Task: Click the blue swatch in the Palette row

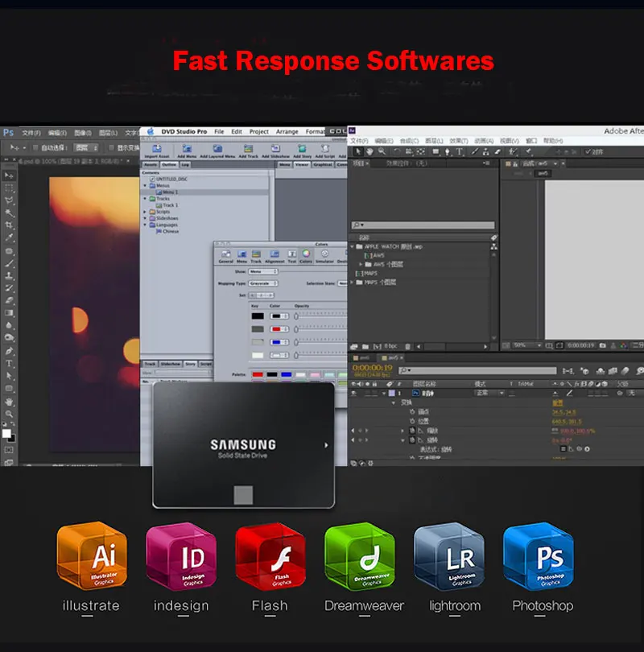Action: [286, 374]
